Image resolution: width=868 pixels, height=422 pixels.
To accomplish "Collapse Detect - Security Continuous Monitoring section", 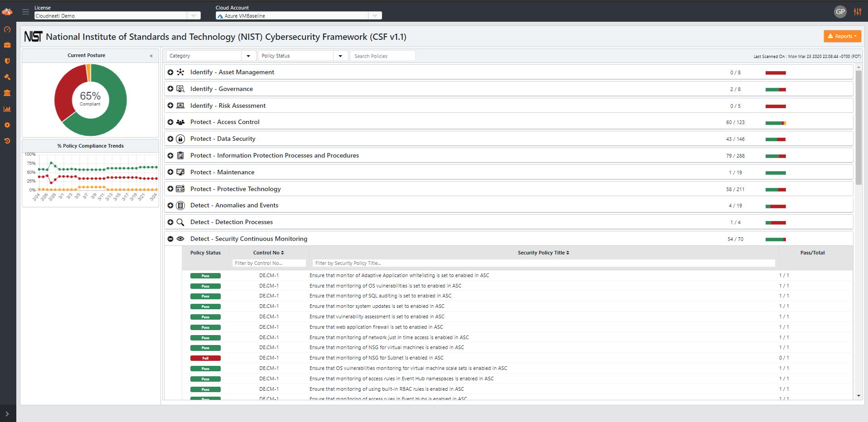I will [x=170, y=239].
